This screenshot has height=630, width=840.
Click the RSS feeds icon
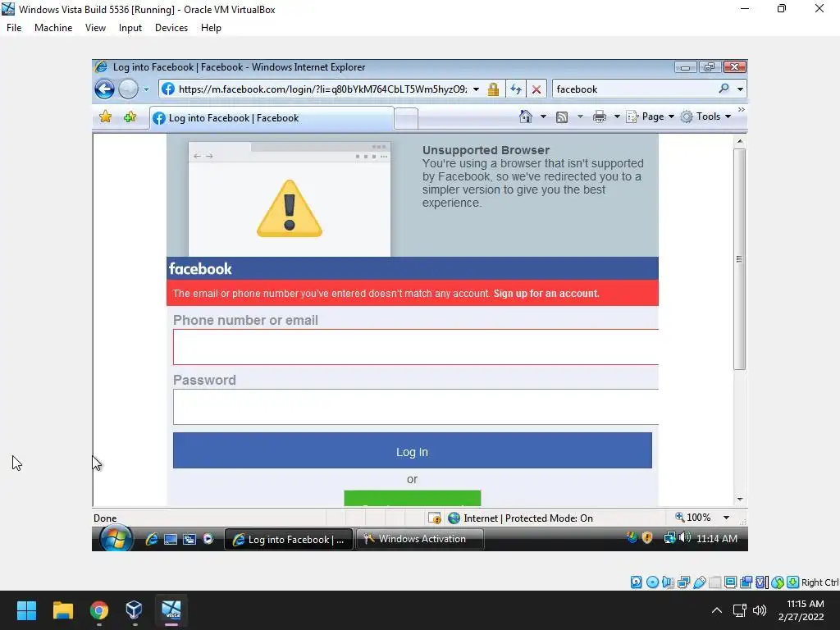(x=562, y=116)
